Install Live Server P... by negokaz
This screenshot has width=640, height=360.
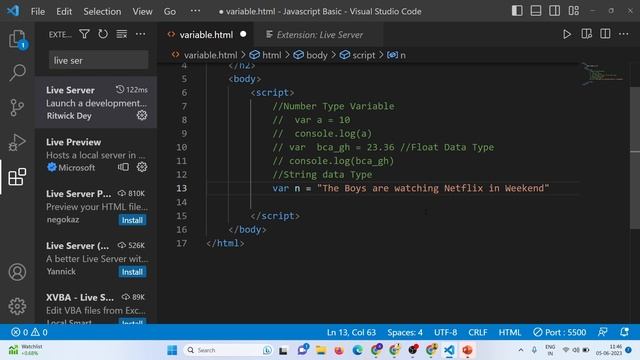click(132, 220)
